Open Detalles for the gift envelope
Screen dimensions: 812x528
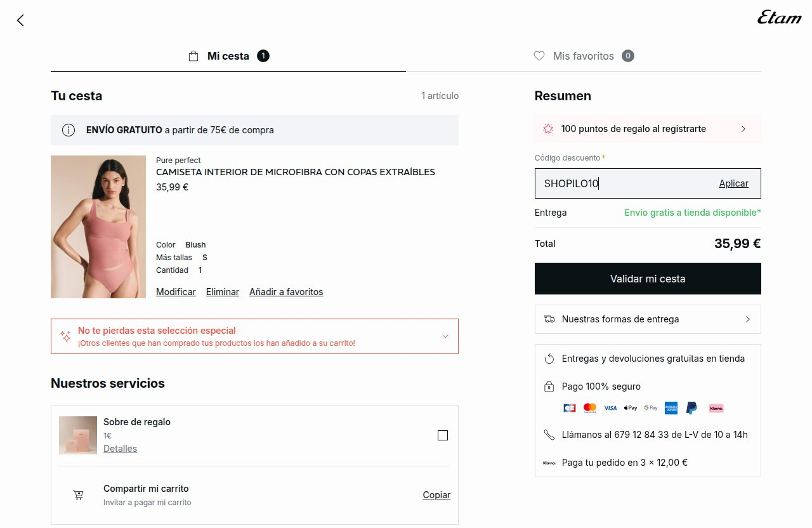(x=120, y=449)
